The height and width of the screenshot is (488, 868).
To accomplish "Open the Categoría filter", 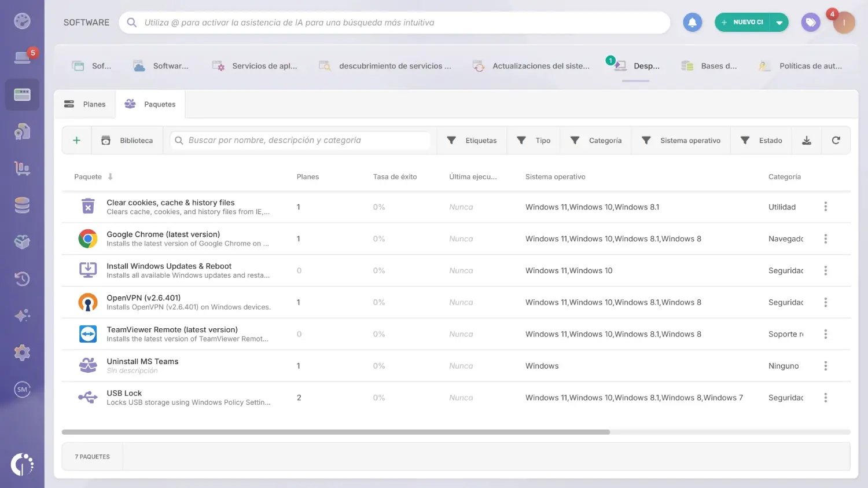I will (596, 140).
